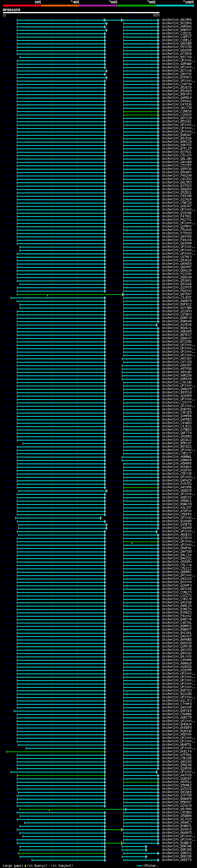197x868 pixels.
Task: Open hit UniRef100_B5RI97
Action: tap(176, 443)
